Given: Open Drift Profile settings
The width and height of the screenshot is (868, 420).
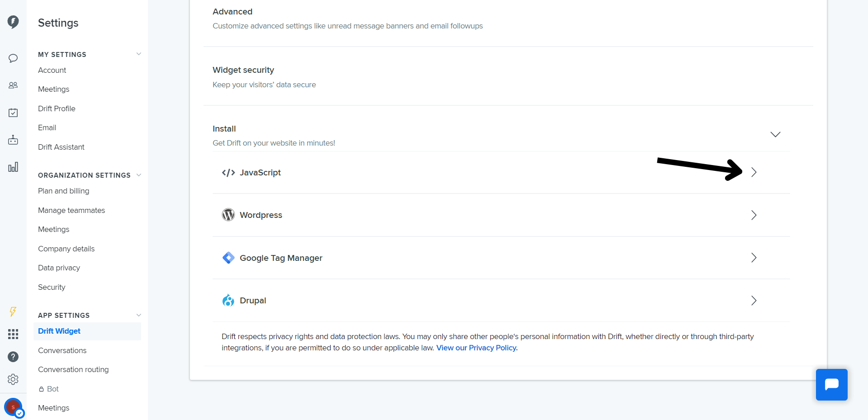Looking at the screenshot, I should pos(57,109).
